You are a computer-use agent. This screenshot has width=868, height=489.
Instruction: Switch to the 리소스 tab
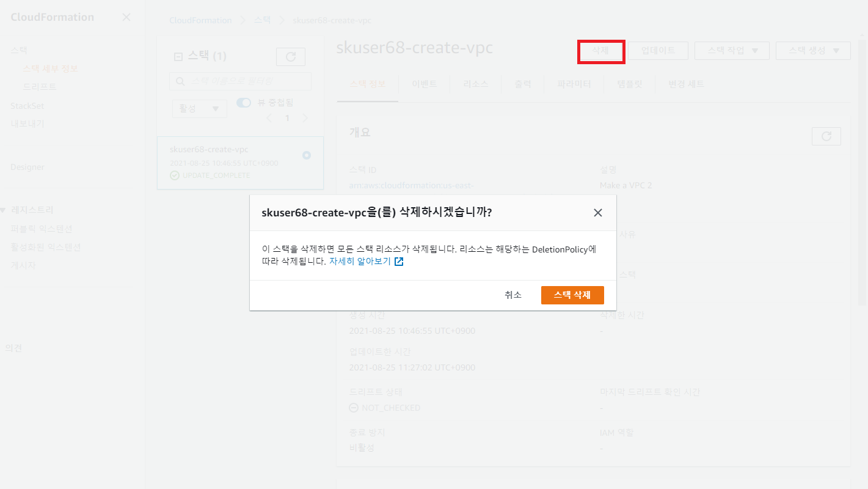point(476,84)
